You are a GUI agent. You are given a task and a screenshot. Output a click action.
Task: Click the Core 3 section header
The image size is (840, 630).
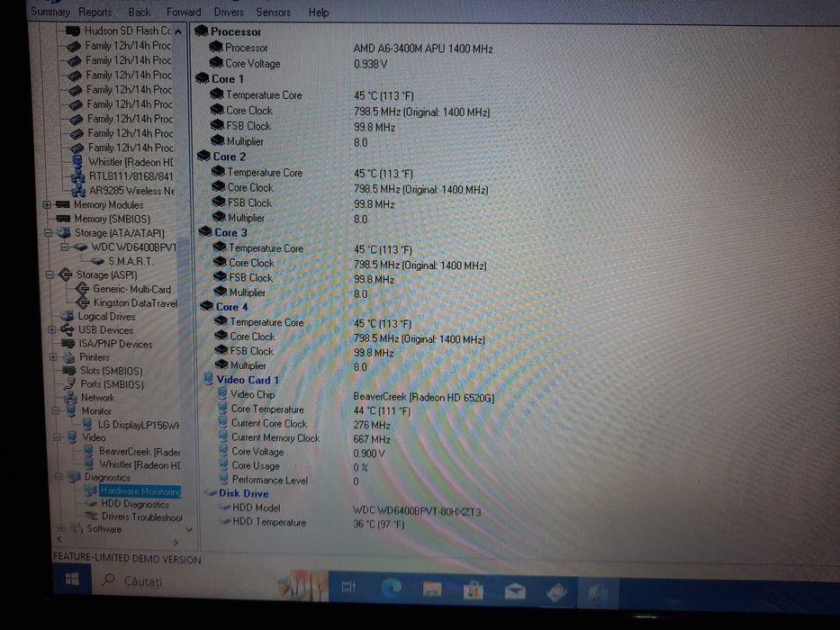pos(230,232)
